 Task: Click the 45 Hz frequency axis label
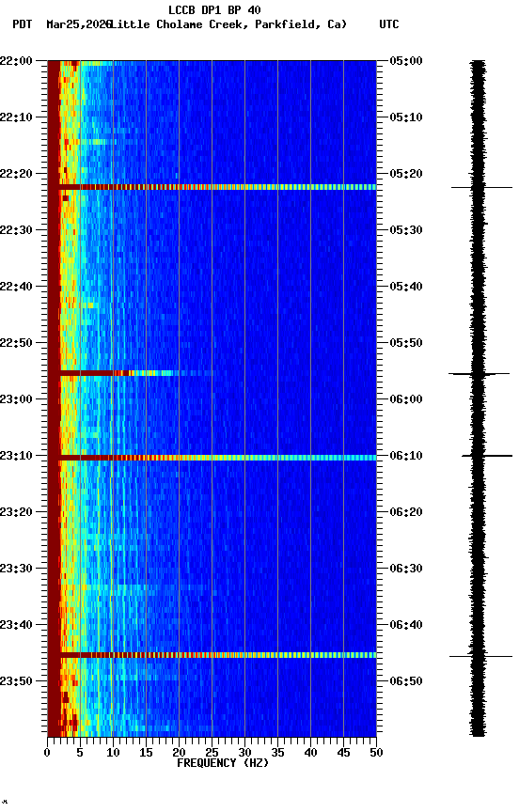[343, 753]
